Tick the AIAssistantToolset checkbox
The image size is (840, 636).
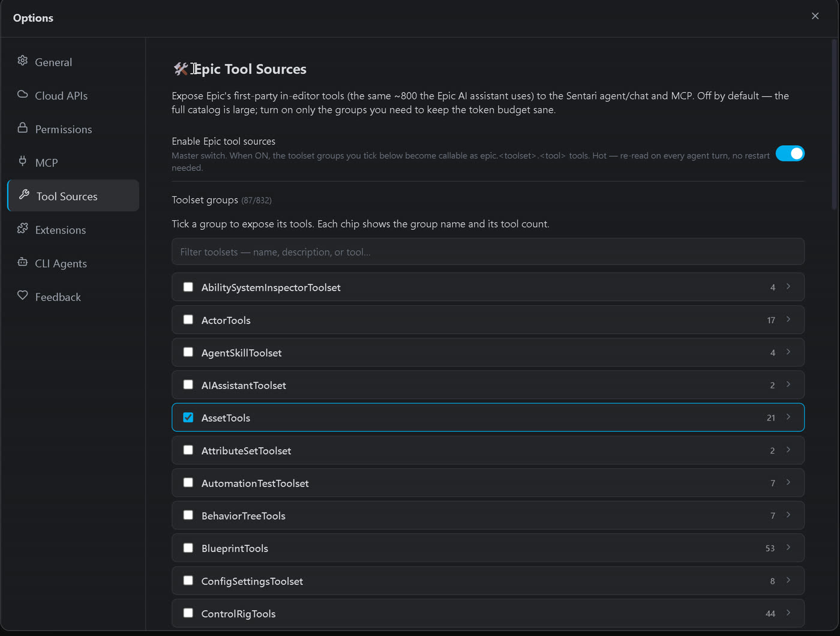click(x=188, y=385)
